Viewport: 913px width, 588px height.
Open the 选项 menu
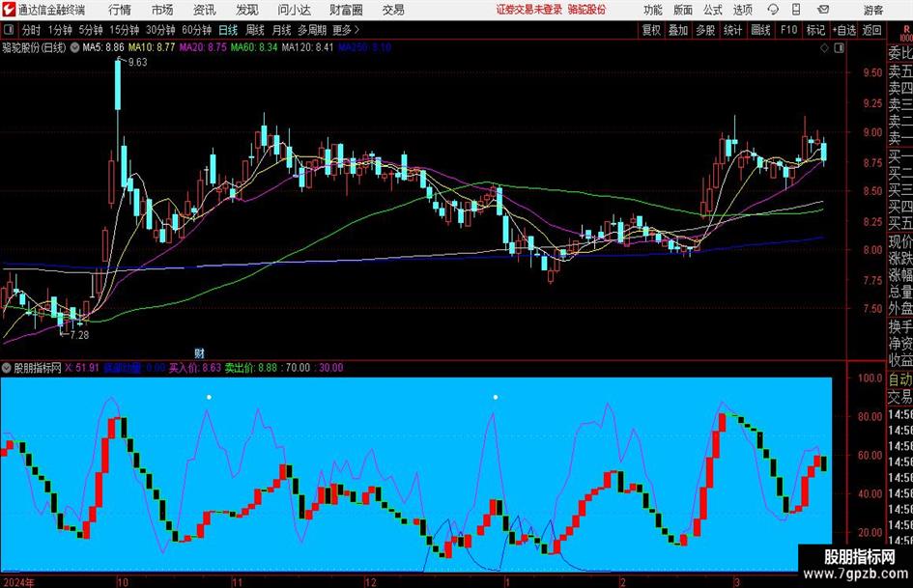(x=742, y=10)
